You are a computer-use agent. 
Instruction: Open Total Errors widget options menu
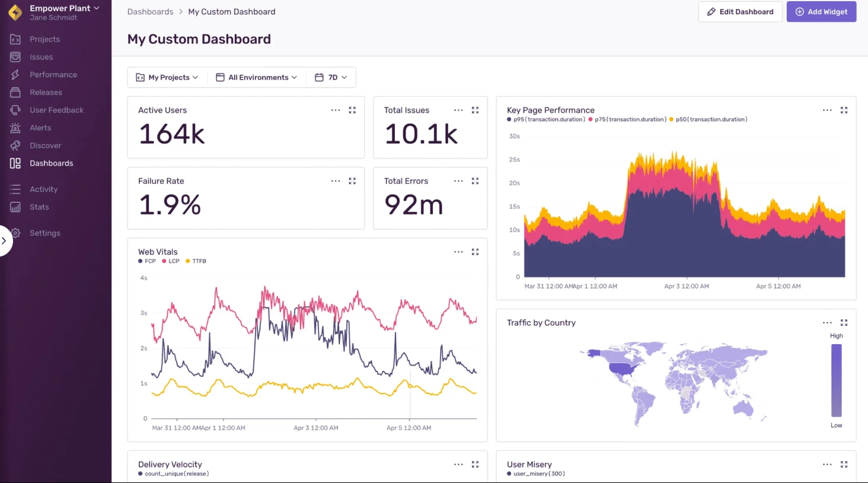point(458,181)
